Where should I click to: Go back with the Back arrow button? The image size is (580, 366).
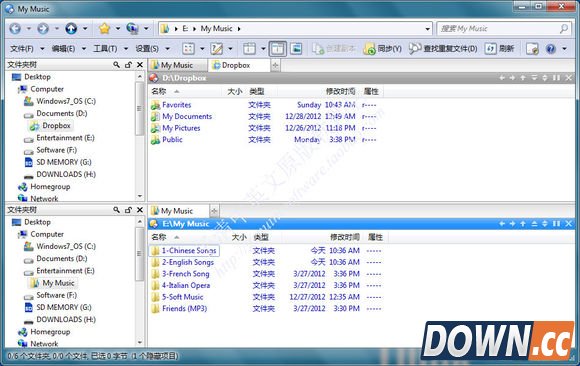[x=15, y=28]
